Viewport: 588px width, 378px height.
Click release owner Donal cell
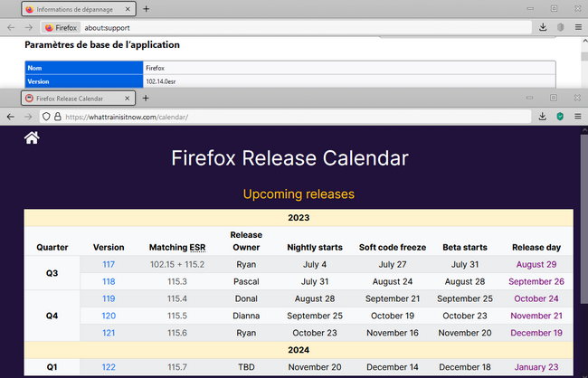point(246,298)
